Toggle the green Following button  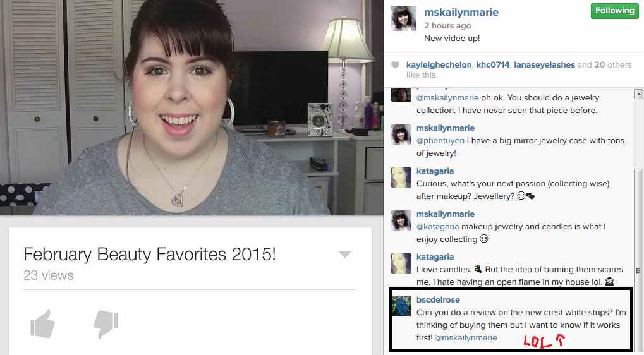point(615,11)
